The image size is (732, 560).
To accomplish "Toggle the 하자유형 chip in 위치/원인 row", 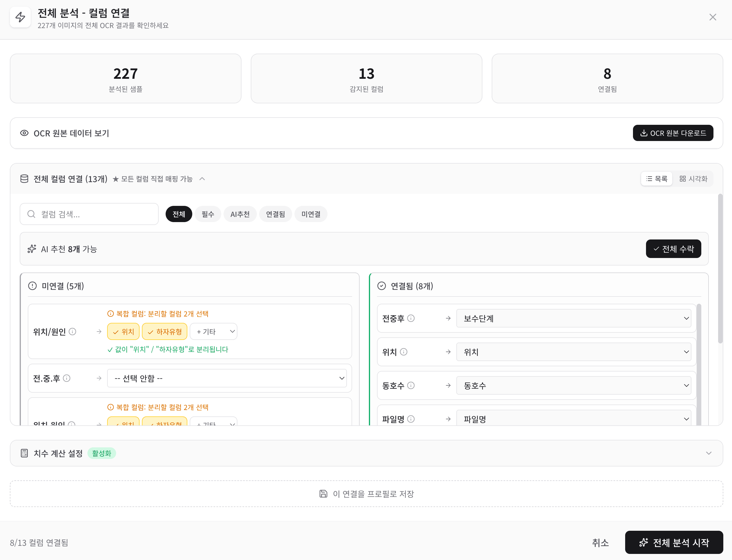I will tap(165, 332).
